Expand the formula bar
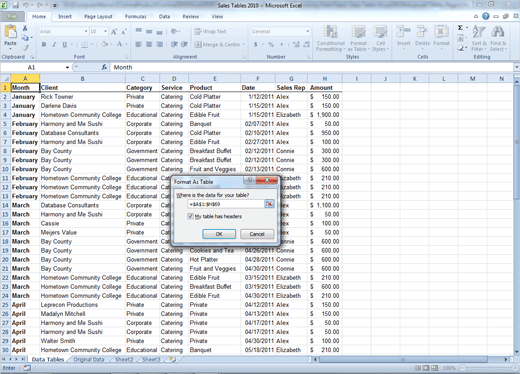Image resolution: width=520 pixels, height=374 pixels. pyautogui.click(x=516, y=67)
